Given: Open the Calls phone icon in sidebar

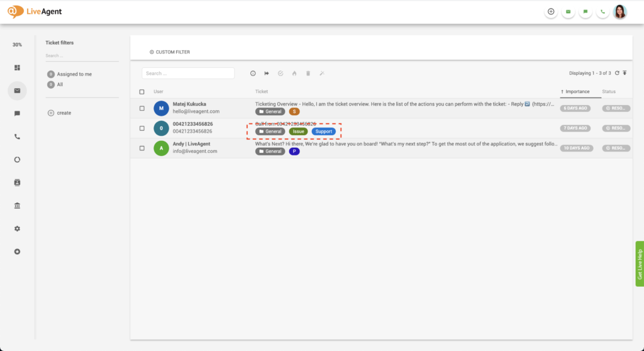Looking at the screenshot, I should 17,136.
